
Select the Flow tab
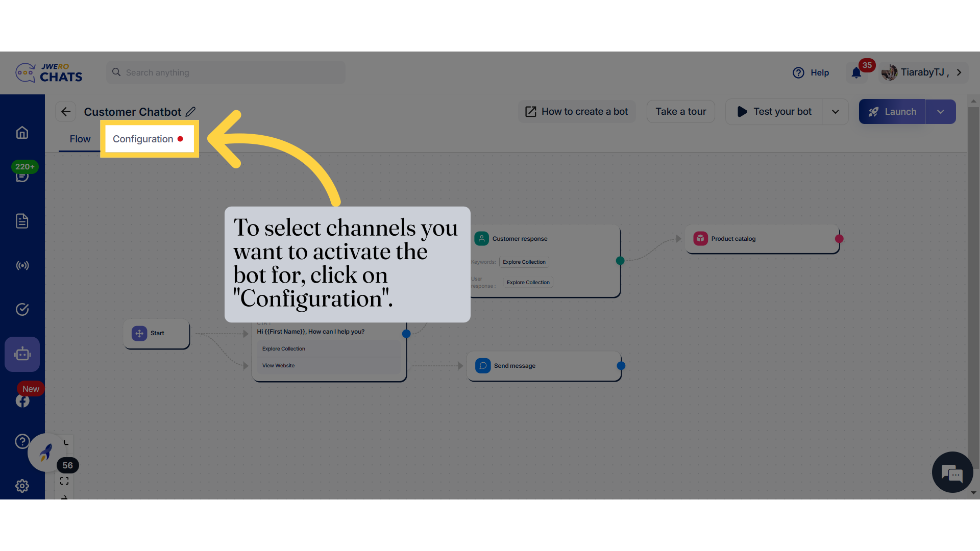pos(80,139)
